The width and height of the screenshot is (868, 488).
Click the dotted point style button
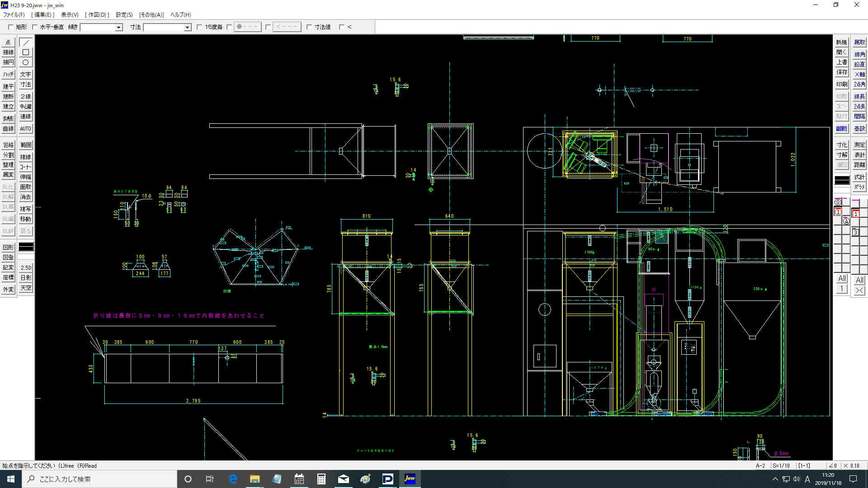[x=247, y=27]
